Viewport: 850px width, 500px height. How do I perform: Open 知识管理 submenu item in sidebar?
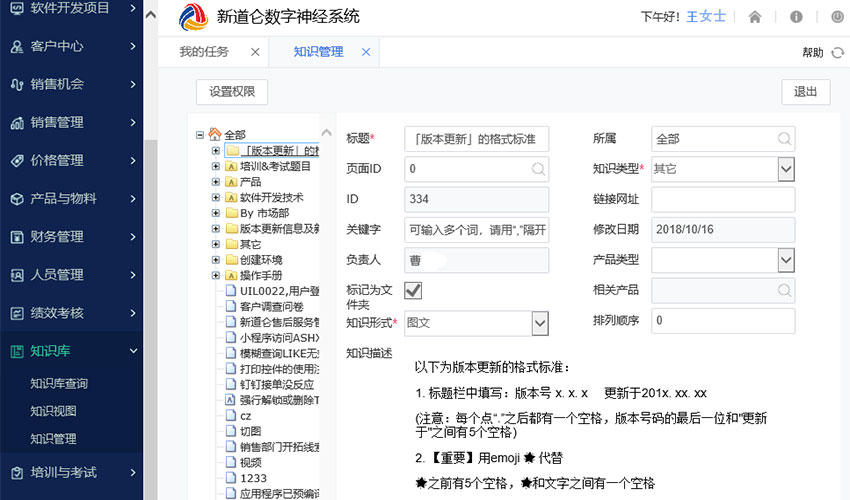(53, 438)
